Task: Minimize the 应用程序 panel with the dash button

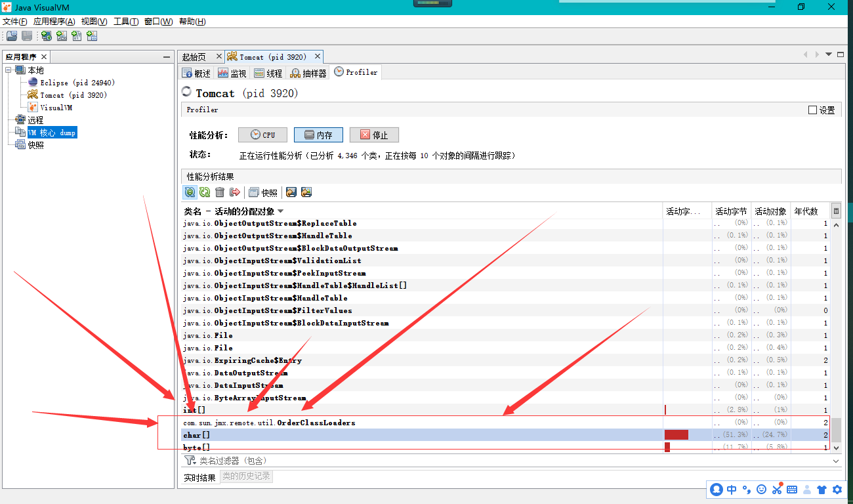Action: (167, 58)
